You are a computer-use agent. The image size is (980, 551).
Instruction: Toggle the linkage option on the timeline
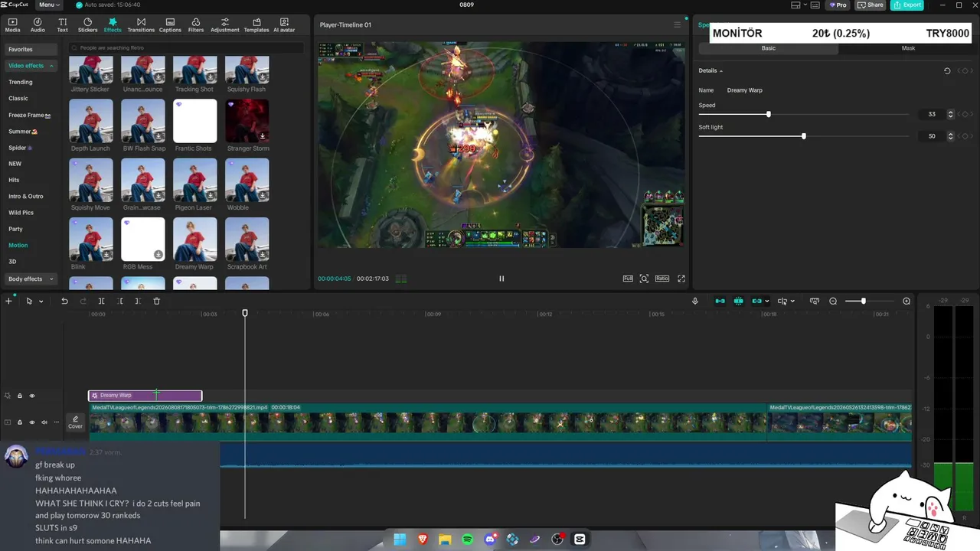[756, 301]
